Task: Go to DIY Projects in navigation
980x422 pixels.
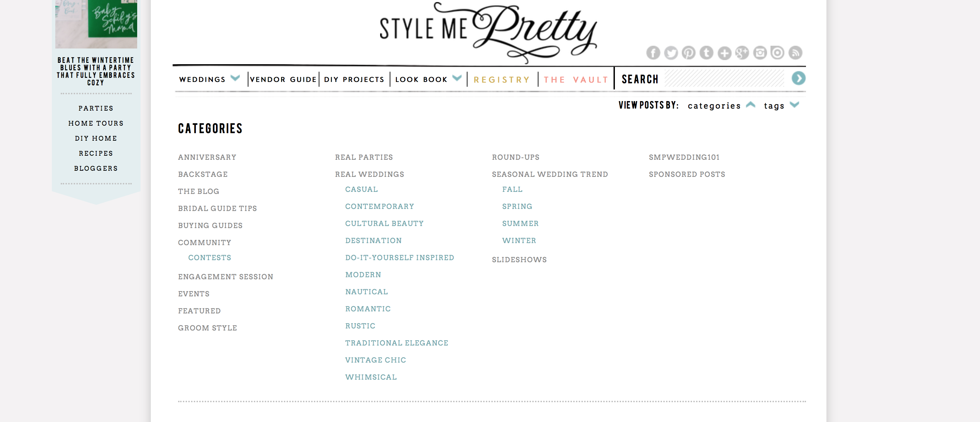Action: [x=354, y=79]
